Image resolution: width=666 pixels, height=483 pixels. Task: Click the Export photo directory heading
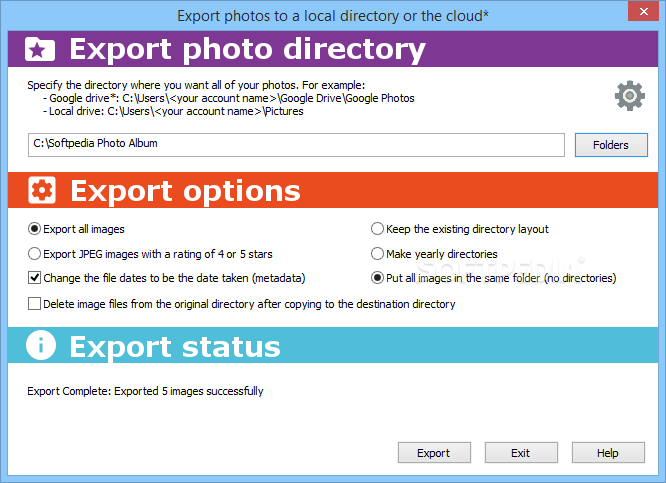click(x=247, y=49)
